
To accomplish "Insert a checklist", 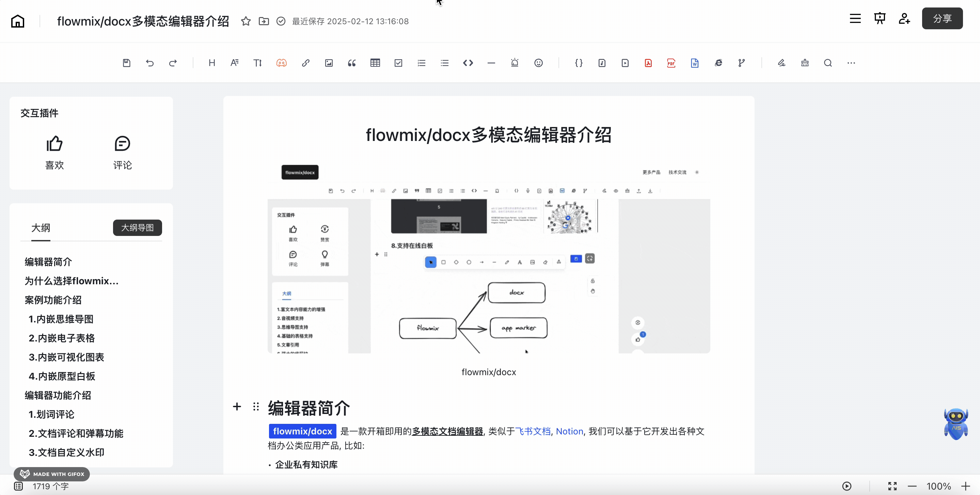I will tap(398, 63).
